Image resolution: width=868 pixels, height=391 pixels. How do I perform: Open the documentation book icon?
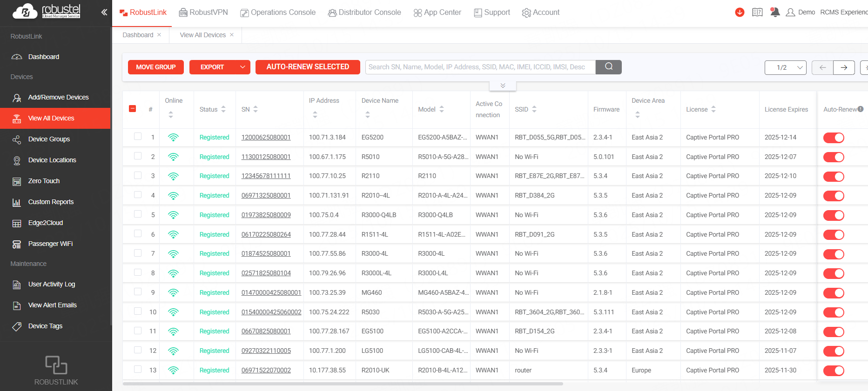pos(757,12)
